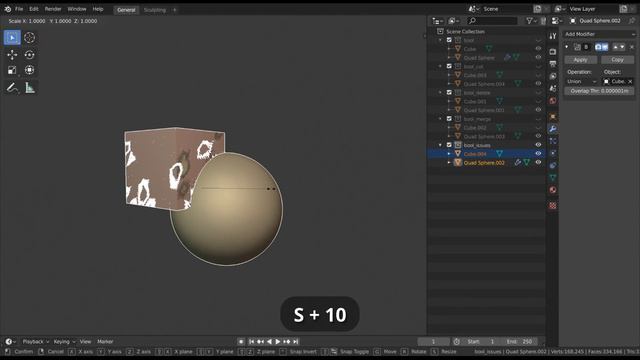Open Material properties tab
The image size is (640, 360).
553,190
